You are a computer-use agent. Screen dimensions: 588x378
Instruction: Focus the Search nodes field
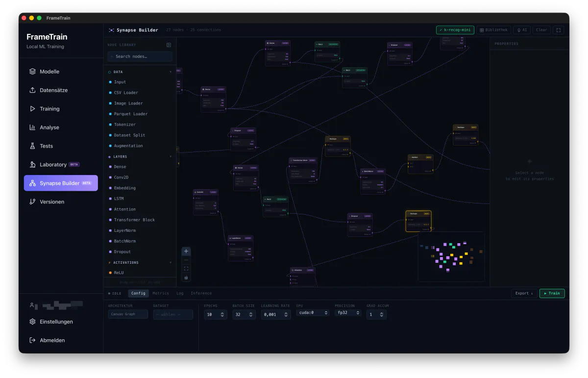click(140, 56)
